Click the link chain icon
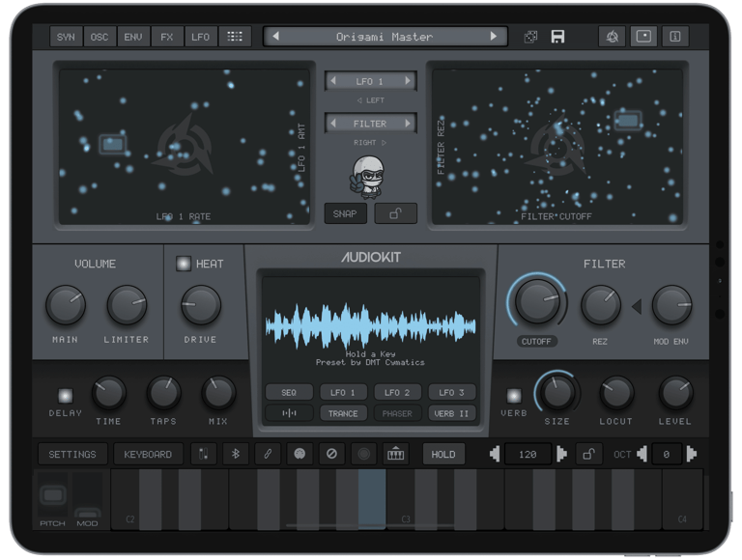 [268, 454]
